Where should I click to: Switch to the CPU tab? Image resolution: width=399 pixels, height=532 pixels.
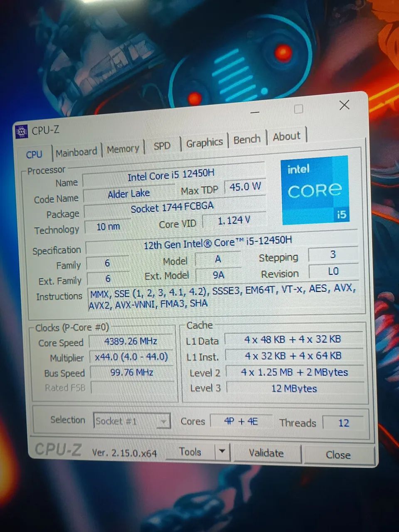(34, 154)
